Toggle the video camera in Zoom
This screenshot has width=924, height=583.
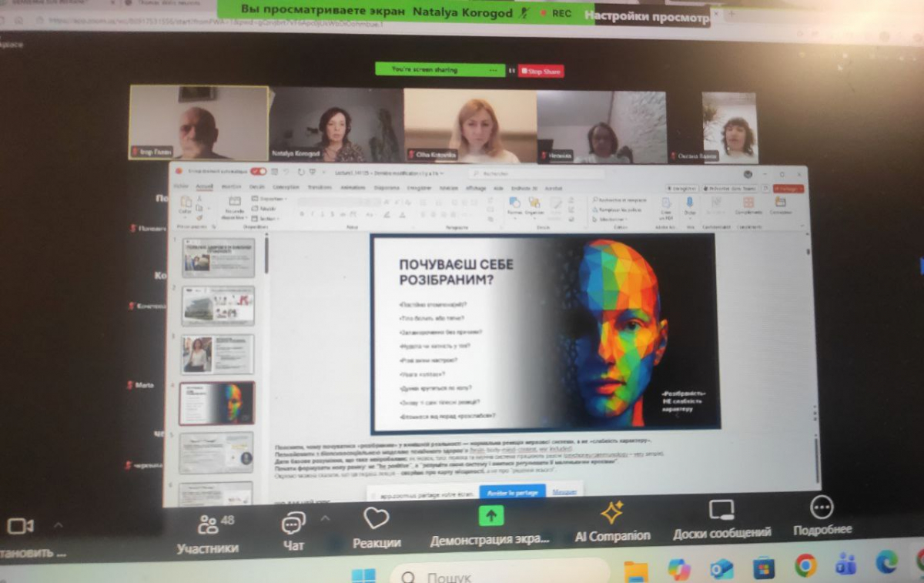18,526
